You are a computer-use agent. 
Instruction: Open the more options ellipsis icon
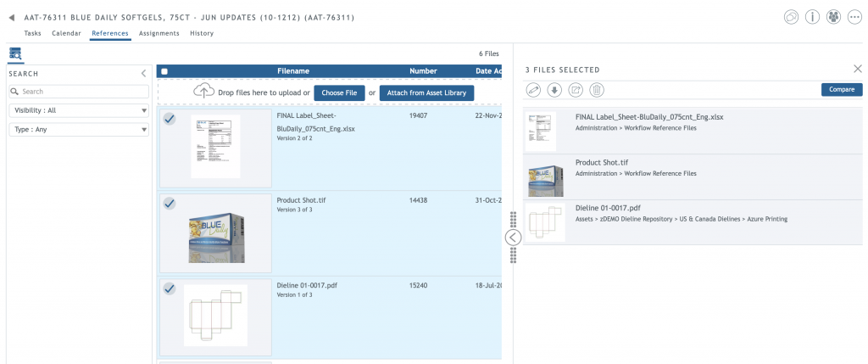[x=854, y=17]
